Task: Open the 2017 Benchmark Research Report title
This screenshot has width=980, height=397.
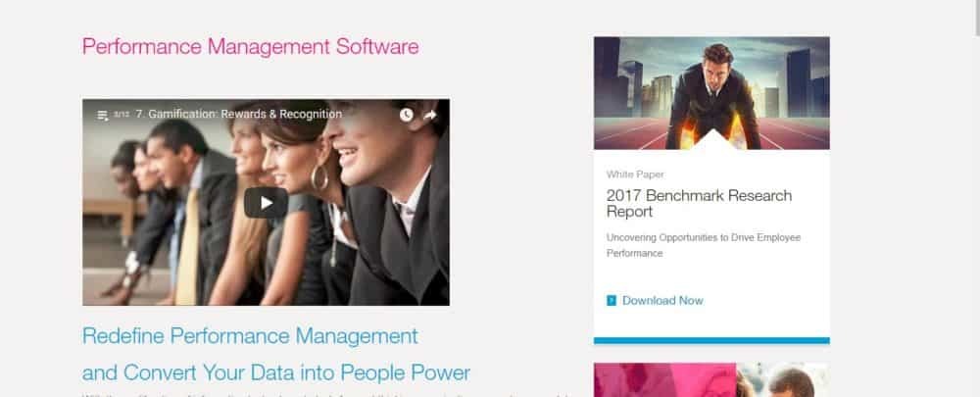Action: [699, 203]
